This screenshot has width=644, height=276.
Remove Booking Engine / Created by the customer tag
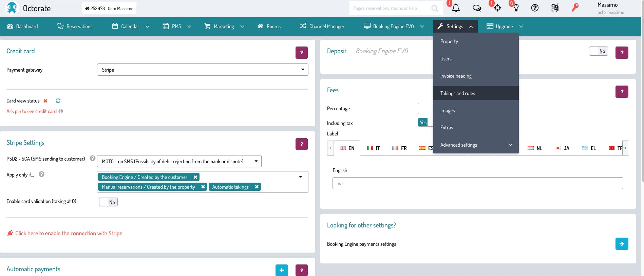(x=195, y=177)
